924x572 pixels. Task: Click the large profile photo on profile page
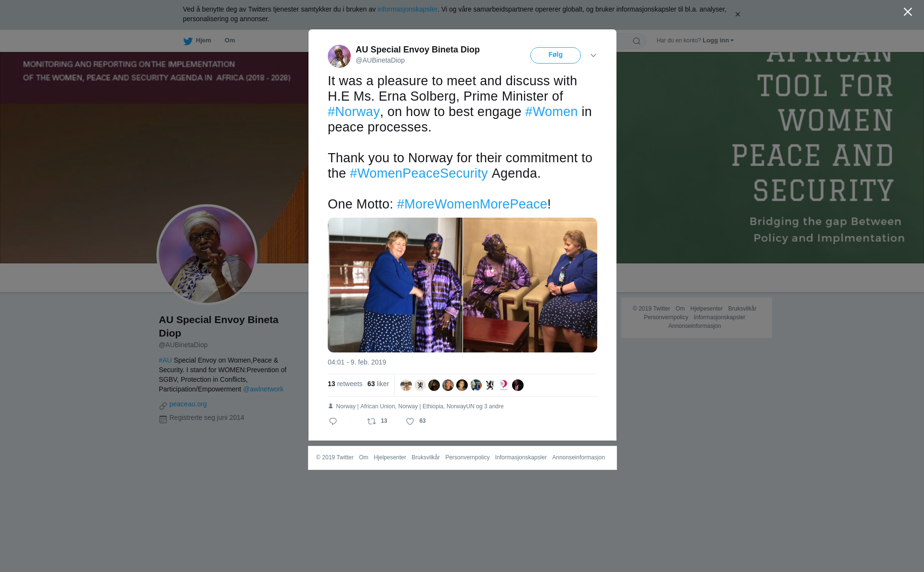pyautogui.click(x=207, y=255)
